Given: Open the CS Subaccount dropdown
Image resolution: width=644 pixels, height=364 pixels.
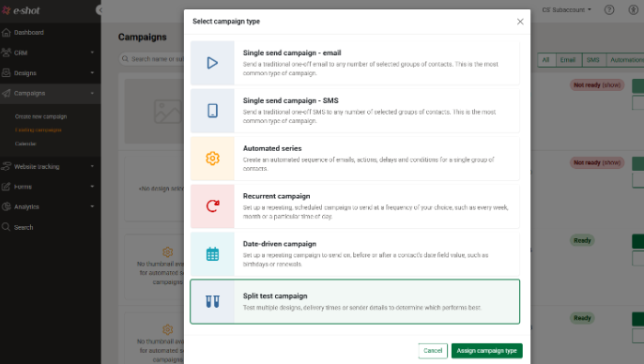Looking at the screenshot, I should [566, 9].
